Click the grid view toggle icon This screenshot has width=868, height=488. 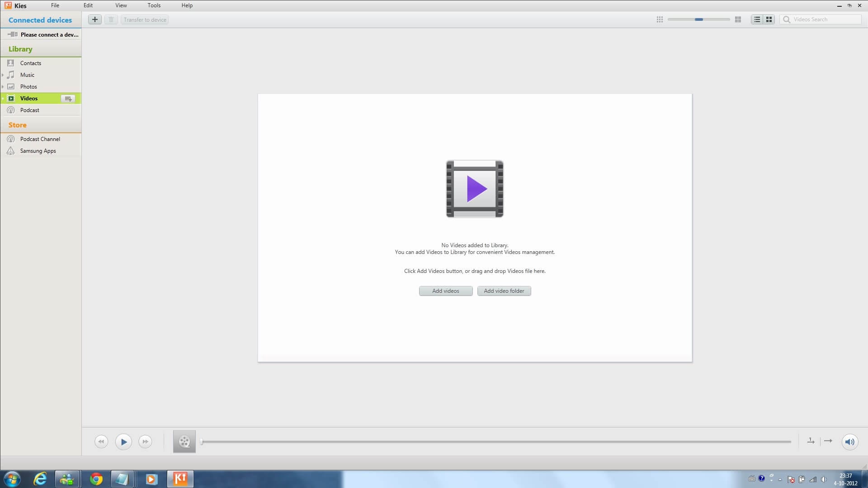(x=769, y=19)
